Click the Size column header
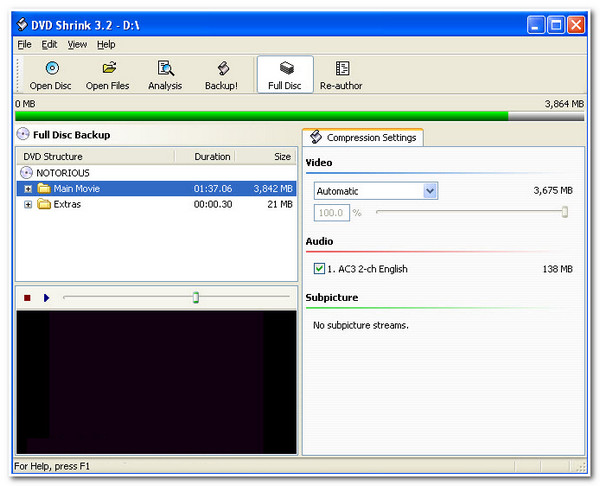The height and width of the screenshot is (486, 600). click(266, 157)
